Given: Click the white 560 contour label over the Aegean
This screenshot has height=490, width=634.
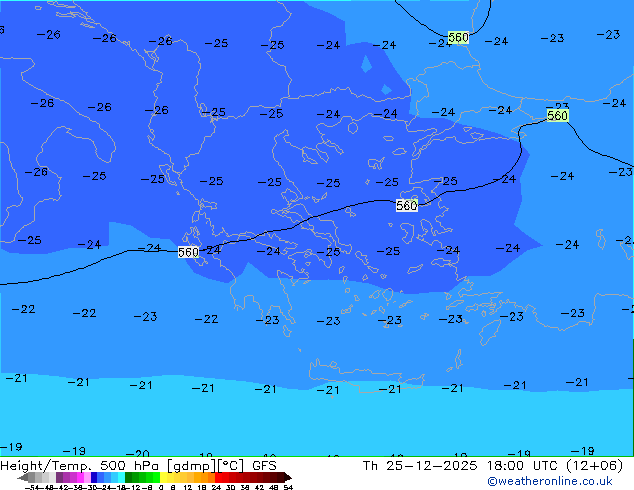Looking at the screenshot, I should (406, 205).
